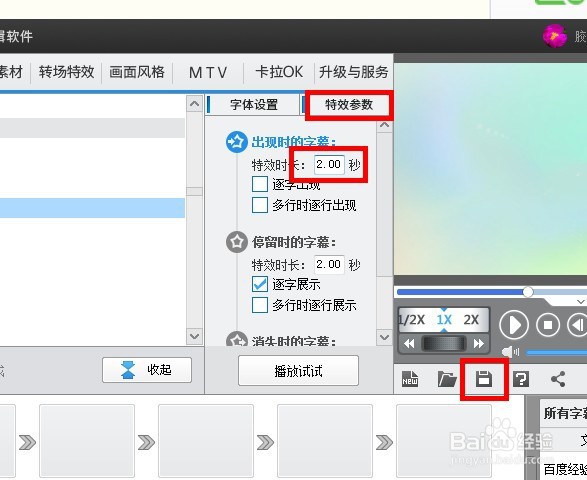Stop the video preview
The height and width of the screenshot is (480, 587).
click(x=548, y=325)
